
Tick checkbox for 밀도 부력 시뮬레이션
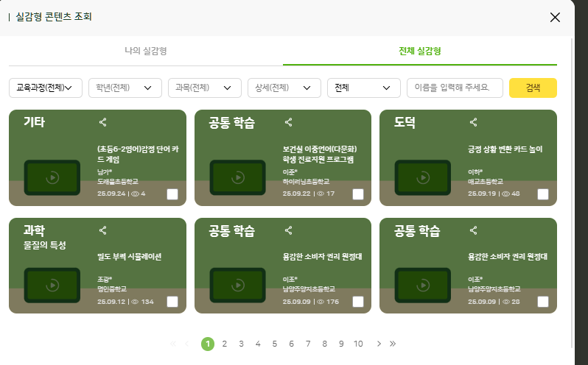[x=172, y=302]
